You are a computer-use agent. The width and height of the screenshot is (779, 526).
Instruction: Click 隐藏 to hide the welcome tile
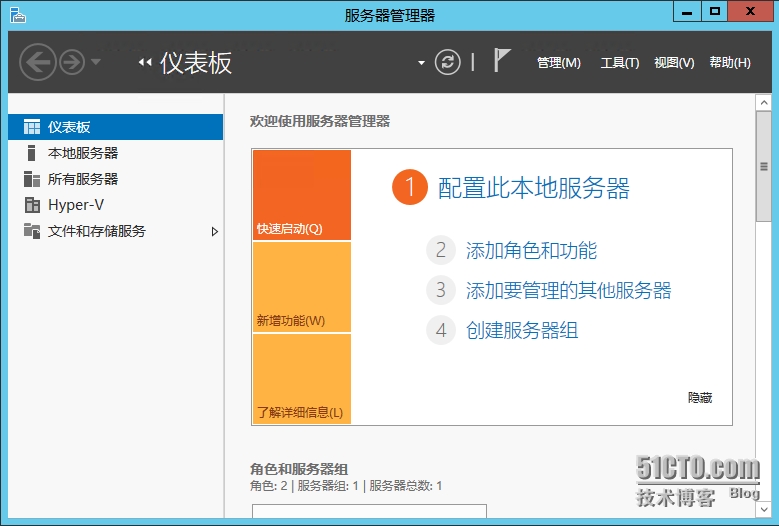pyautogui.click(x=700, y=397)
